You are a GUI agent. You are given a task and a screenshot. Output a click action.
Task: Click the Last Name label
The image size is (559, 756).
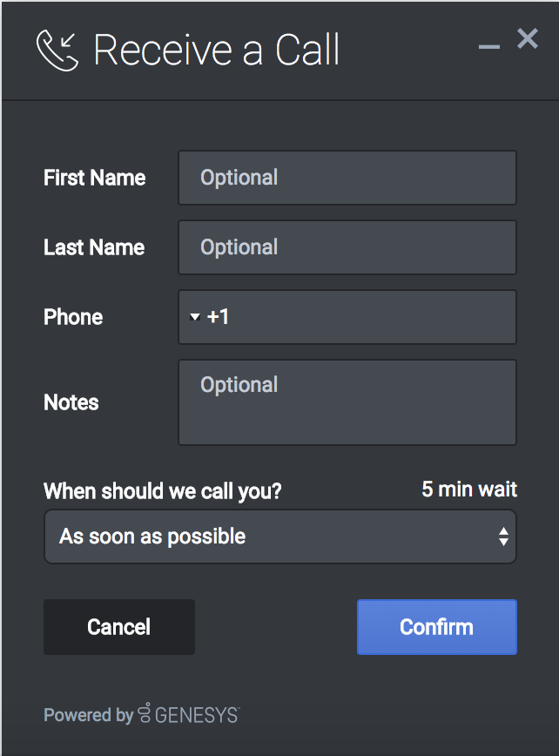(x=94, y=247)
